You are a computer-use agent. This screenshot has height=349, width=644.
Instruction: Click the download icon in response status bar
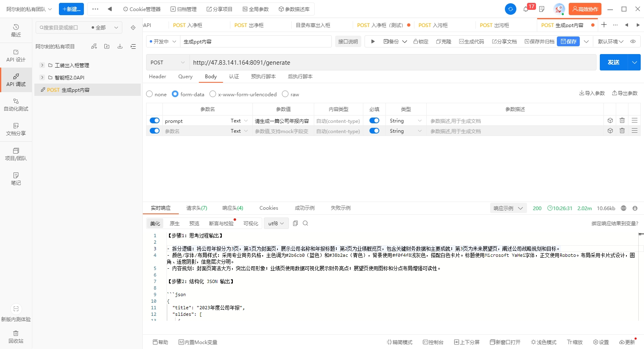(x=635, y=208)
